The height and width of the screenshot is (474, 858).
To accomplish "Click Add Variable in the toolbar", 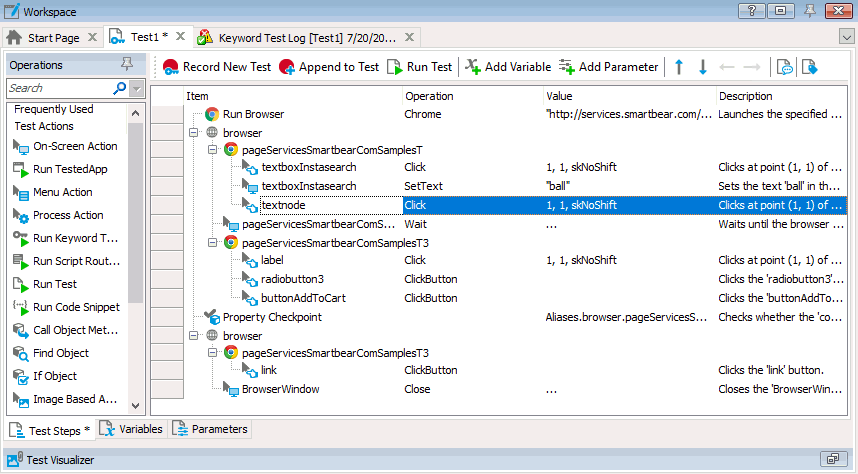I will pos(507,67).
